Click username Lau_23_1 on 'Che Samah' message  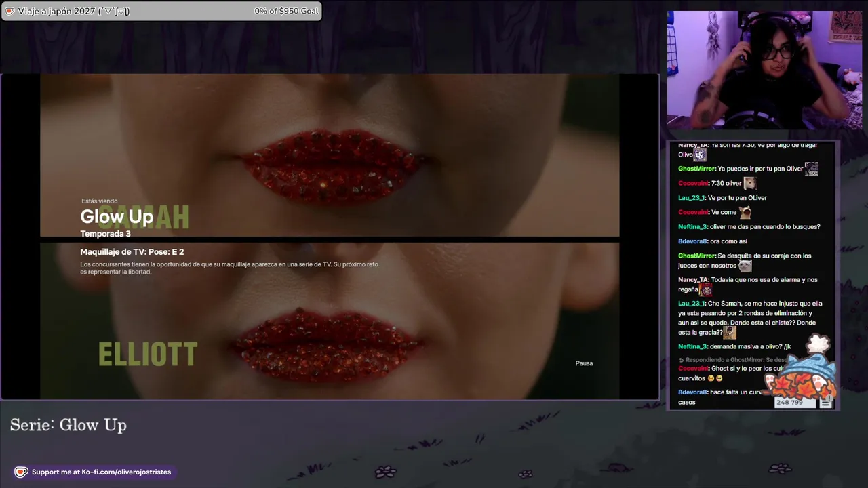pos(692,304)
